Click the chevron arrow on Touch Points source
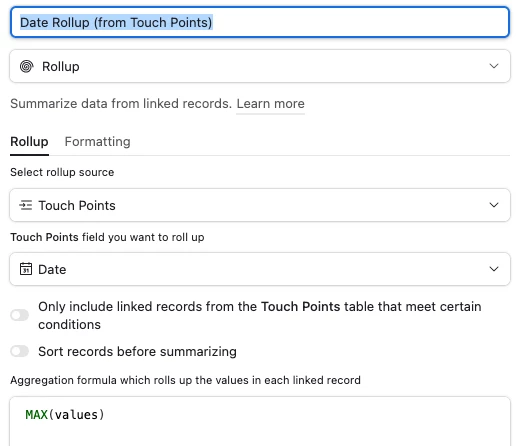Image resolution: width=520 pixels, height=446 pixels. click(494, 205)
